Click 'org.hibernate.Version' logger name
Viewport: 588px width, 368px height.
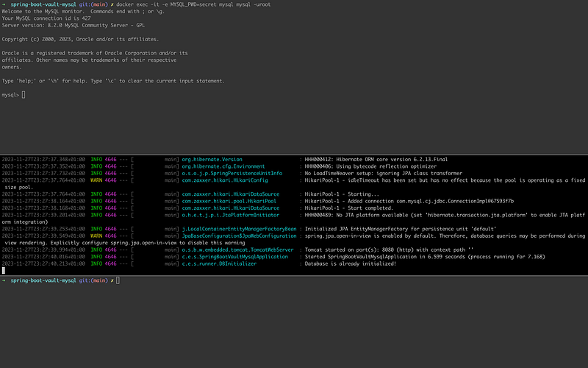(212, 160)
